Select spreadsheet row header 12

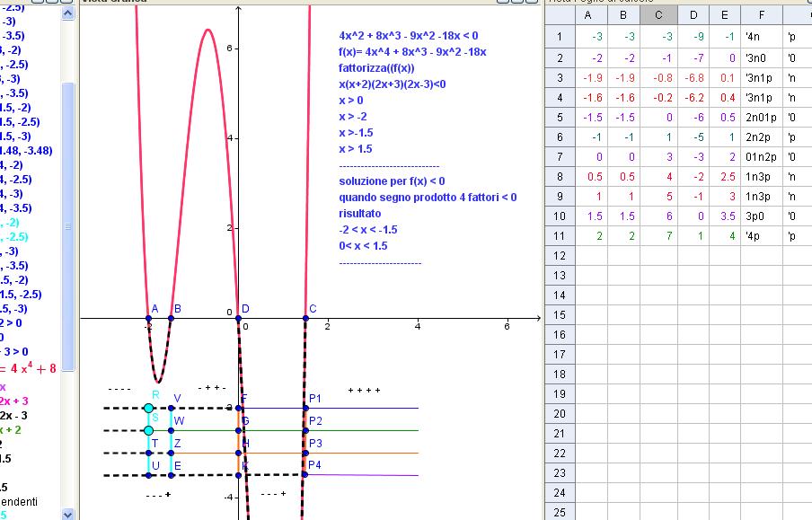pyautogui.click(x=560, y=255)
